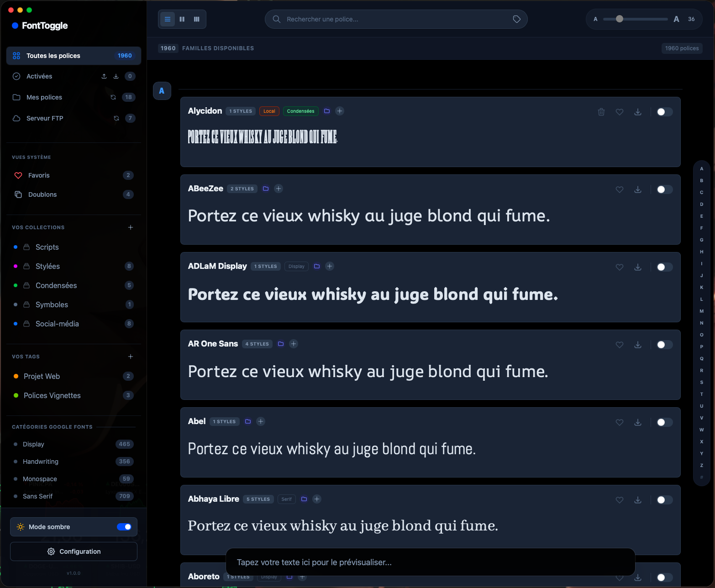Download the ADLaM Display font
This screenshot has width=715, height=588.
pos(638,267)
